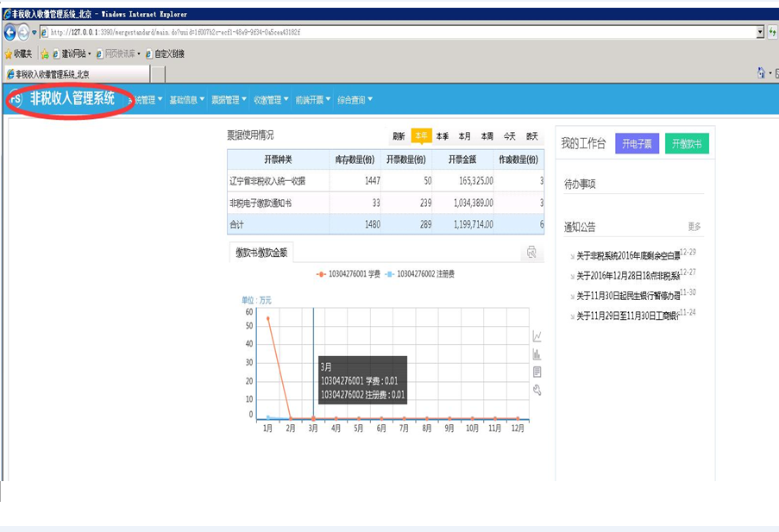This screenshot has width=779, height=532.
Task: Click the 开票数量(份) column header
Action: [406, 160]
